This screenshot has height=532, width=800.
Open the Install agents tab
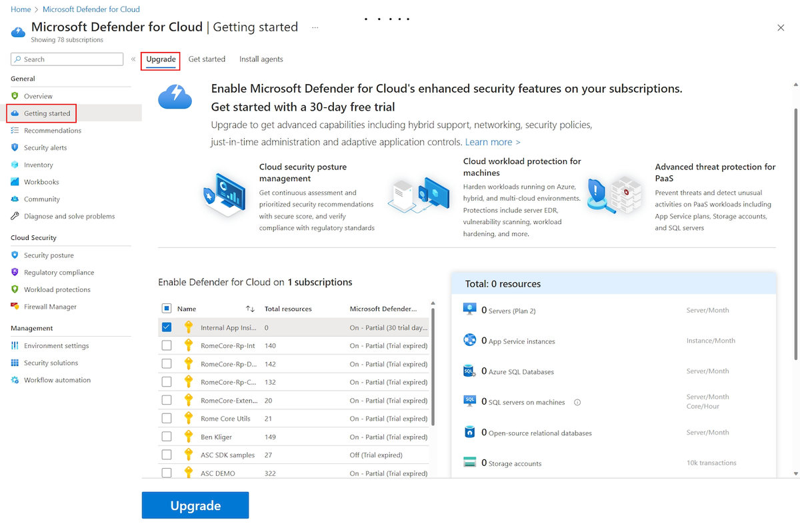(261, 59)
